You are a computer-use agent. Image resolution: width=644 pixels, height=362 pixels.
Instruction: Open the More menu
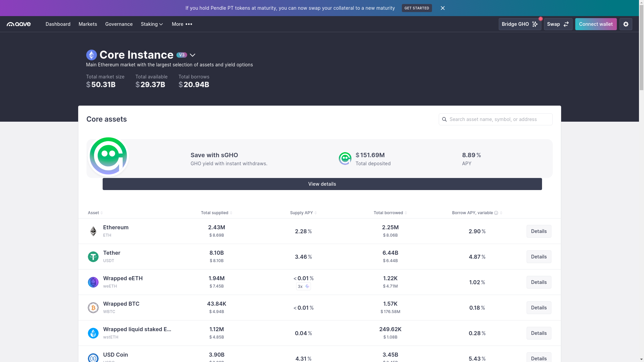click(x=182, y=24)
